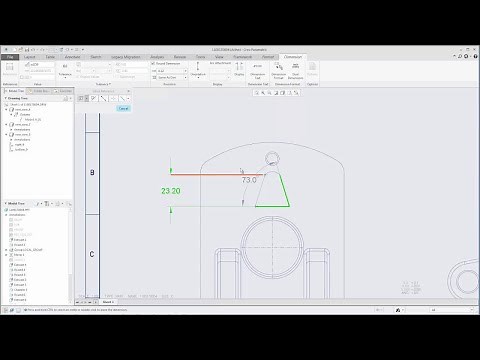Click the Zoom Out graphics toolbar icon
This screenshot has height=360, width=480.
(x=270, y=93)
